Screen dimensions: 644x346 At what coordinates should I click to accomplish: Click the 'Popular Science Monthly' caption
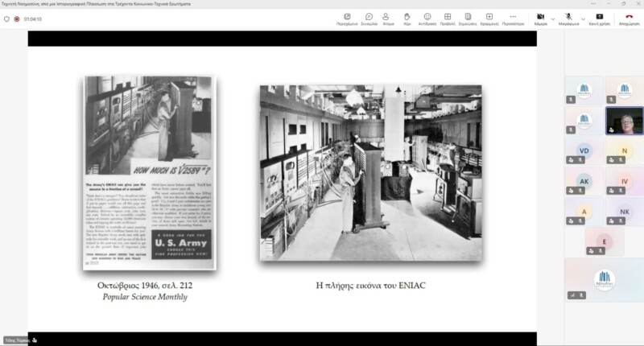(x=145, y=297)
